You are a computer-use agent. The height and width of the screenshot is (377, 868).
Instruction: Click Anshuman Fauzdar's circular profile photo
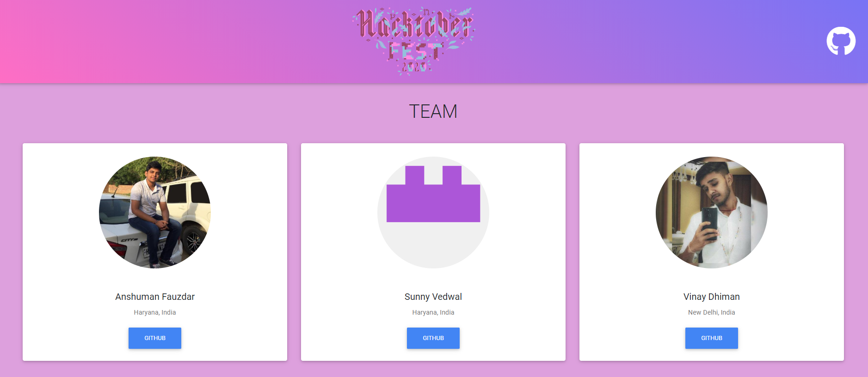155,213
